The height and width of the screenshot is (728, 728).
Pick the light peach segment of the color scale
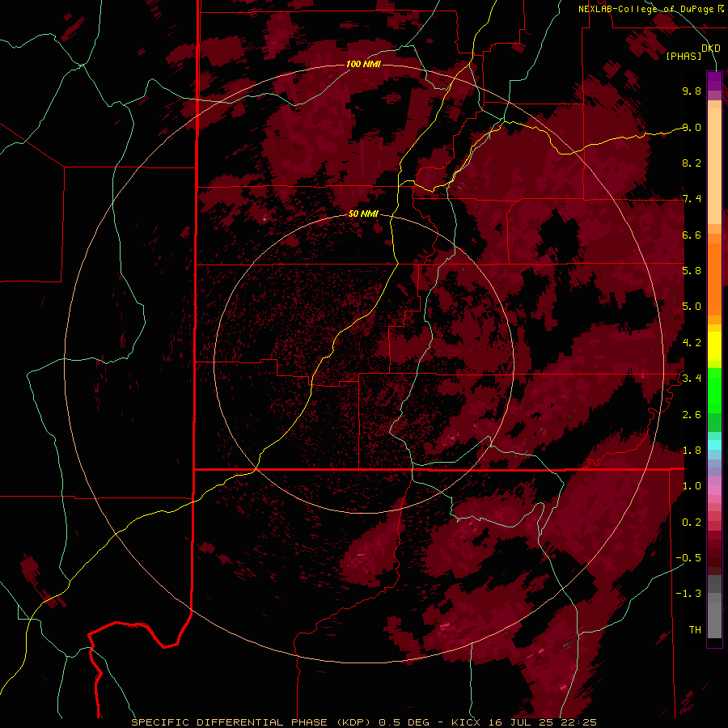point(714,167)
